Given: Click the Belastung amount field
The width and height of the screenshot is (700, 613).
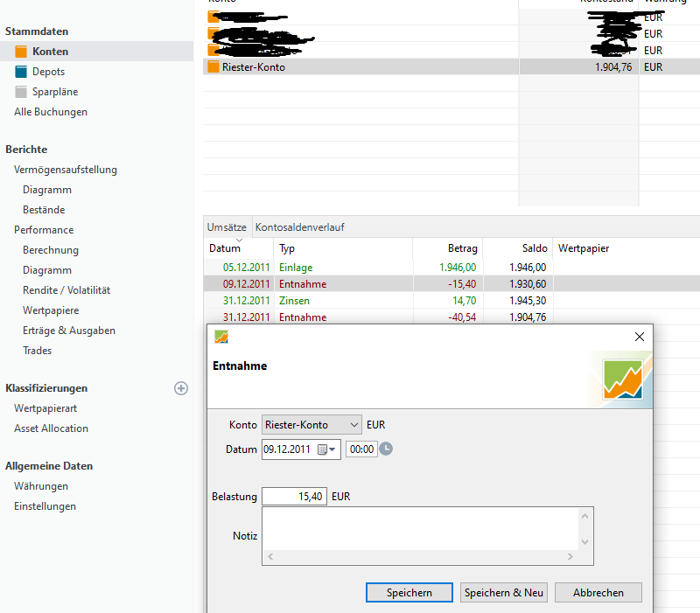Looking at the screenshot, I should [x=294, y=497].
